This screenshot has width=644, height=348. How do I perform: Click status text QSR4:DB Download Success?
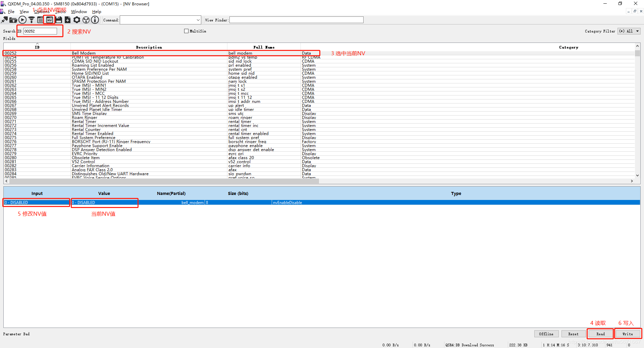tap(470, 345)
